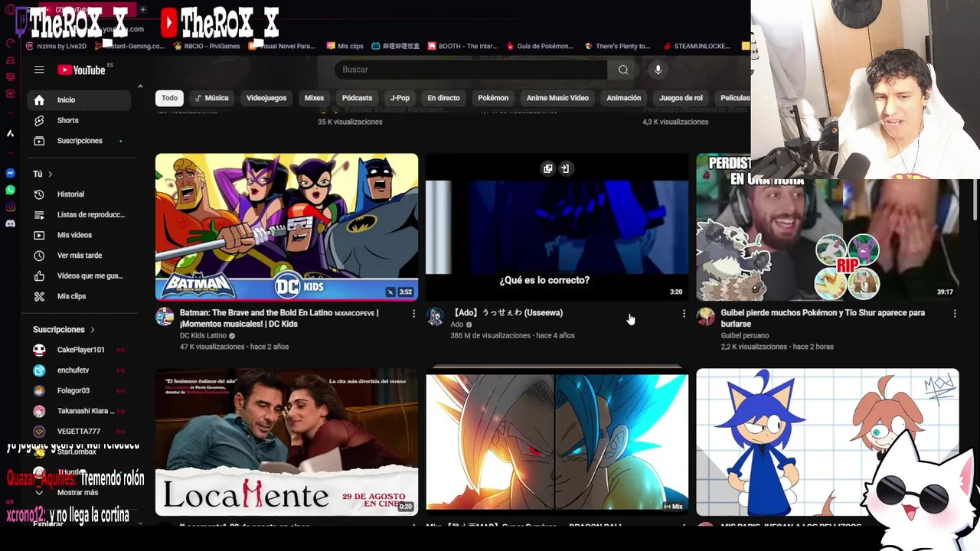Screen dimensions: 980x551
Task: Open DC Kids Latino channel avatar
Action: [165, 317]
